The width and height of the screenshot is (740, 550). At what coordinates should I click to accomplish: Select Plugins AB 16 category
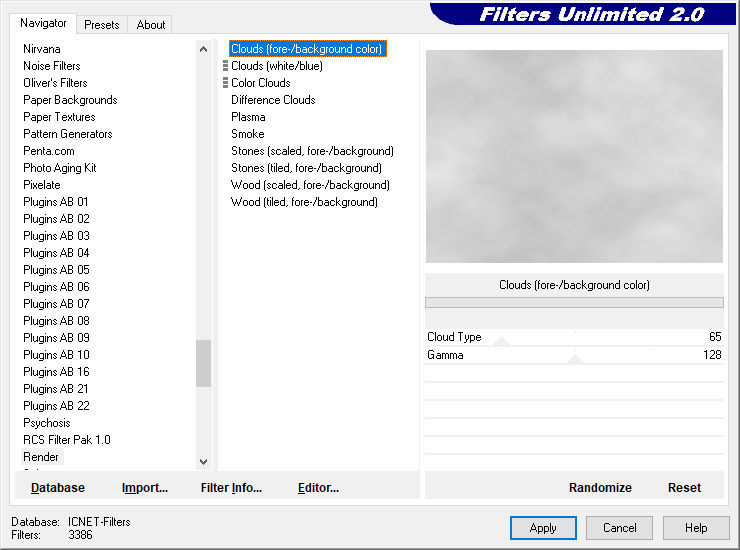[56, 372]
